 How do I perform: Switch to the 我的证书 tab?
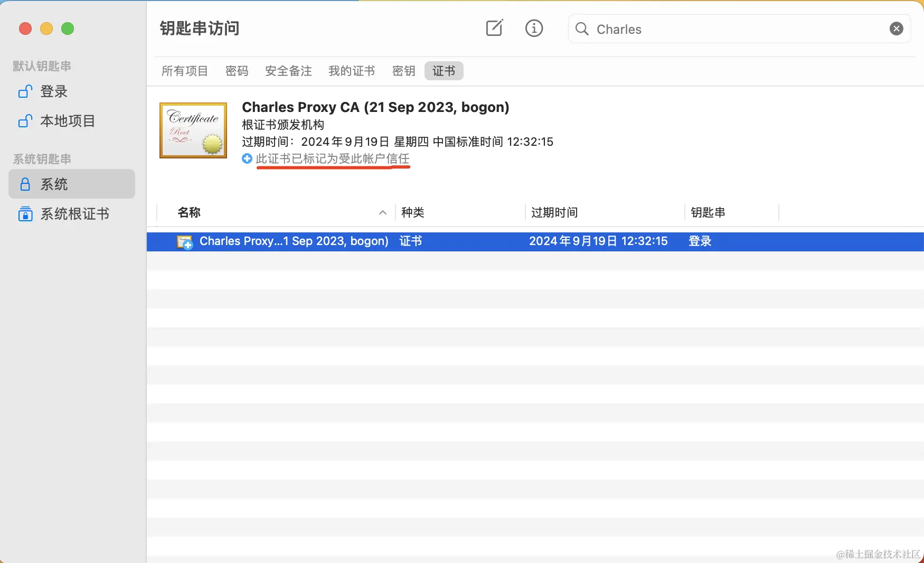pyautogui.click(x=352, y=71)
